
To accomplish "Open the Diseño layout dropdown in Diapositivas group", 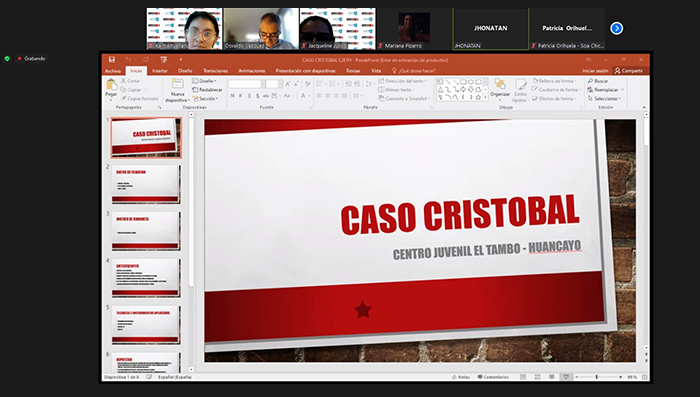I will pyautogui.click(x=204, y=81).
